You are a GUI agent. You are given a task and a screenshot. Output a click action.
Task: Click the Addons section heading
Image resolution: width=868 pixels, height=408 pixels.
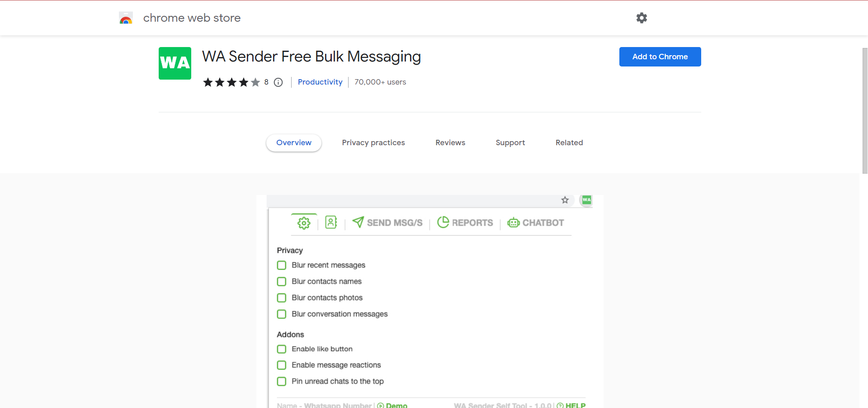290,334
